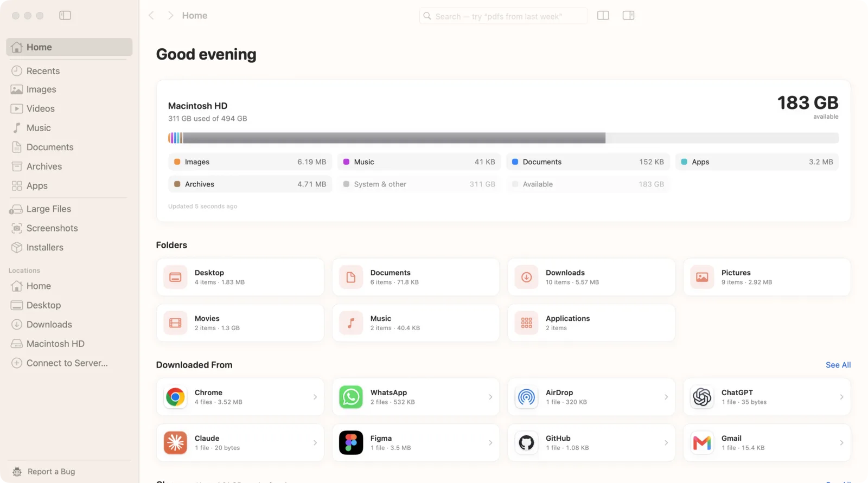The image size is (868, 483).
Task: Open the WhatsApp app icon
Action: (x=351, y=397)
